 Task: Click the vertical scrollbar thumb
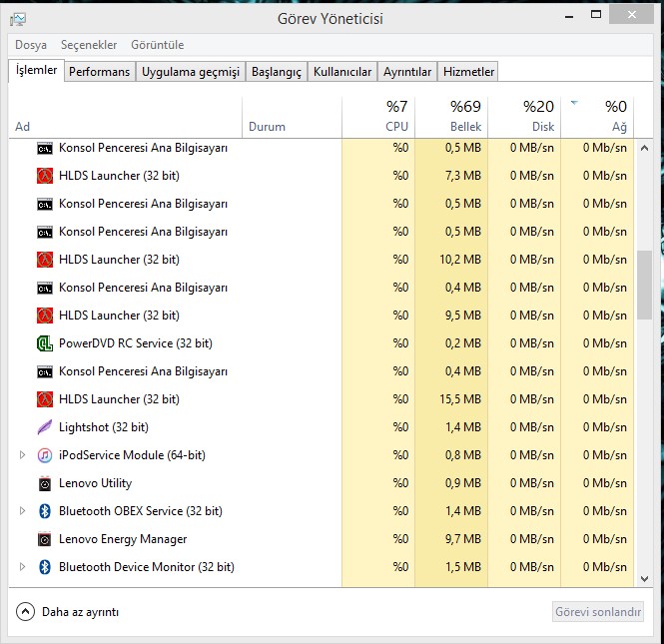644,285
